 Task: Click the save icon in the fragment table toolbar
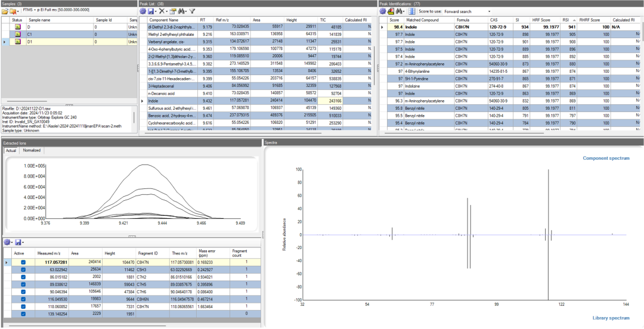(18, 242)
